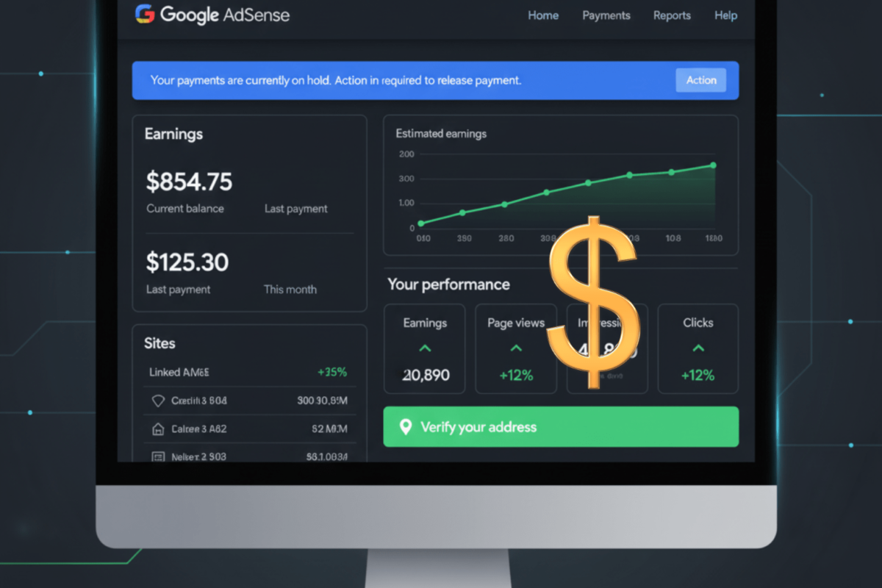
Task: Select the first data point on earnings chart
Action: [x=421, y=223]
